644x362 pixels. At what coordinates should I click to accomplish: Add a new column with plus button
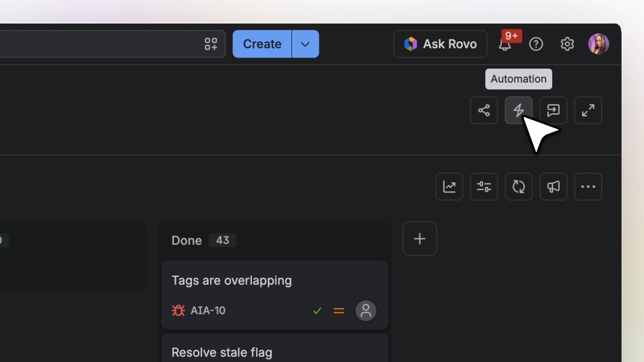point(420,239)
